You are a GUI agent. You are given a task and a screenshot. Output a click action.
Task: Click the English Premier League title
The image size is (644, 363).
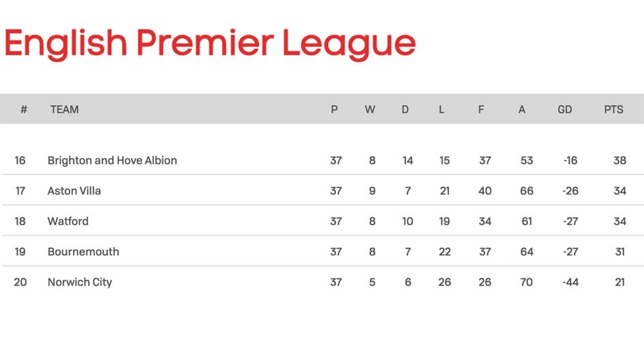point(210,43)
